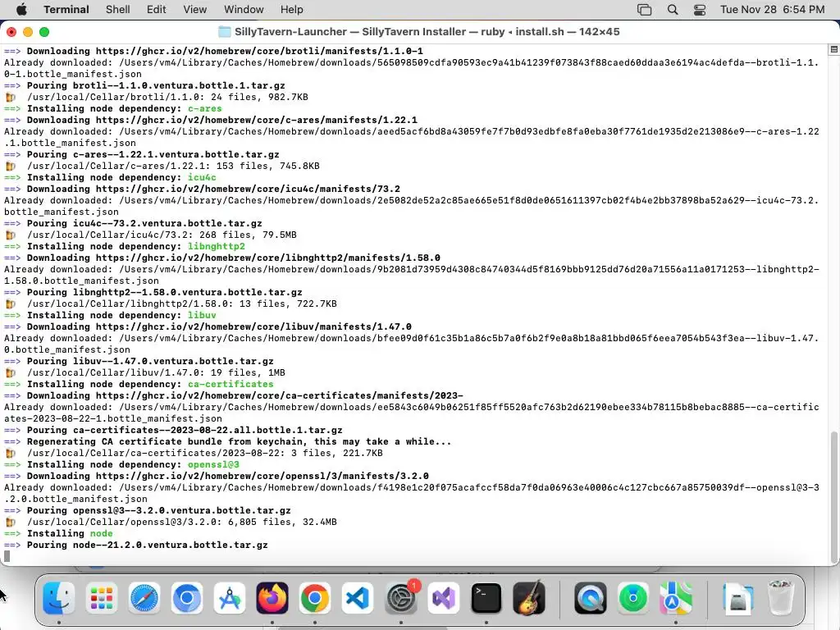The width and height of the screenshot is (840, 630).
Task: Open System Settings with the notification badge
Action: (x=401, y=598)
